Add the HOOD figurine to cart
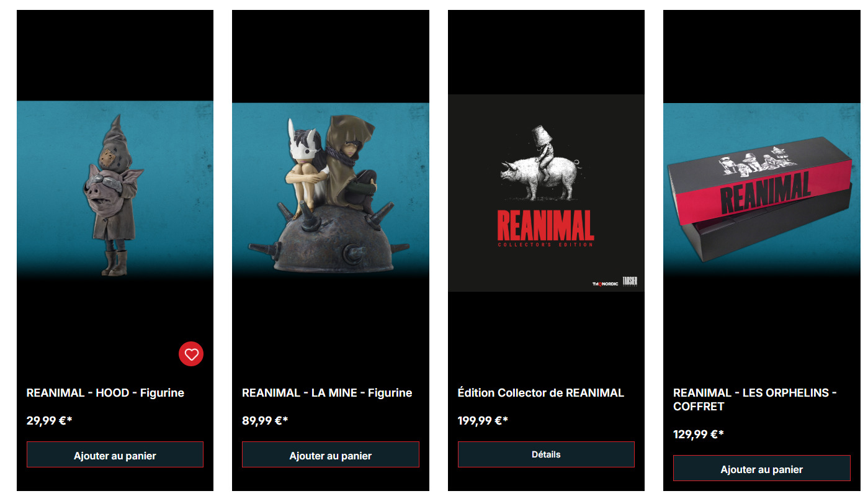This screenshot has width=868, height=496. pyautogui.click(x=115, y=455)
